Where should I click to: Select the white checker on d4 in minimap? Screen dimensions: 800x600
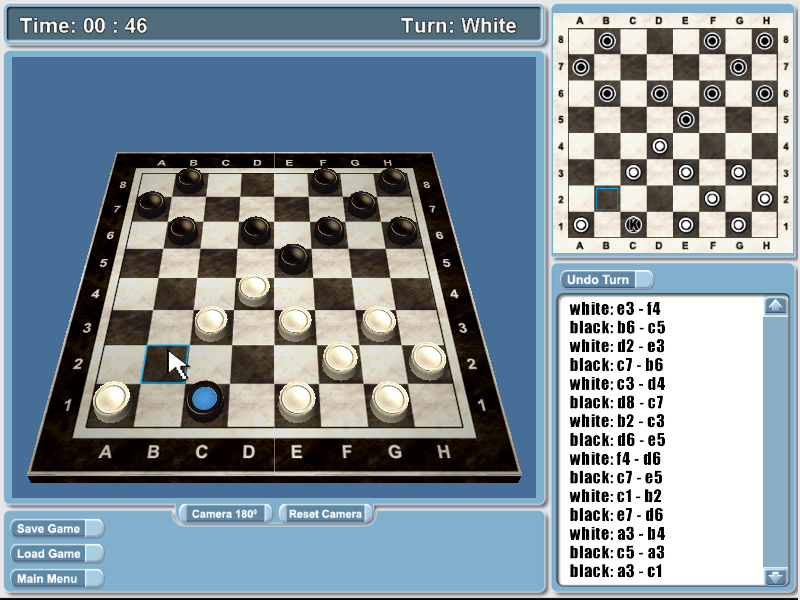pos(660,145)
